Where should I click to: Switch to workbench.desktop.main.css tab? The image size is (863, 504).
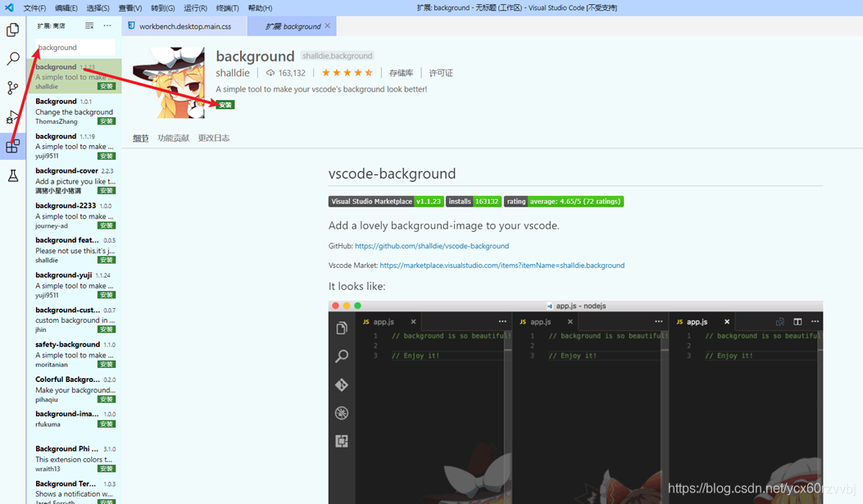click(x=184, y=26)
